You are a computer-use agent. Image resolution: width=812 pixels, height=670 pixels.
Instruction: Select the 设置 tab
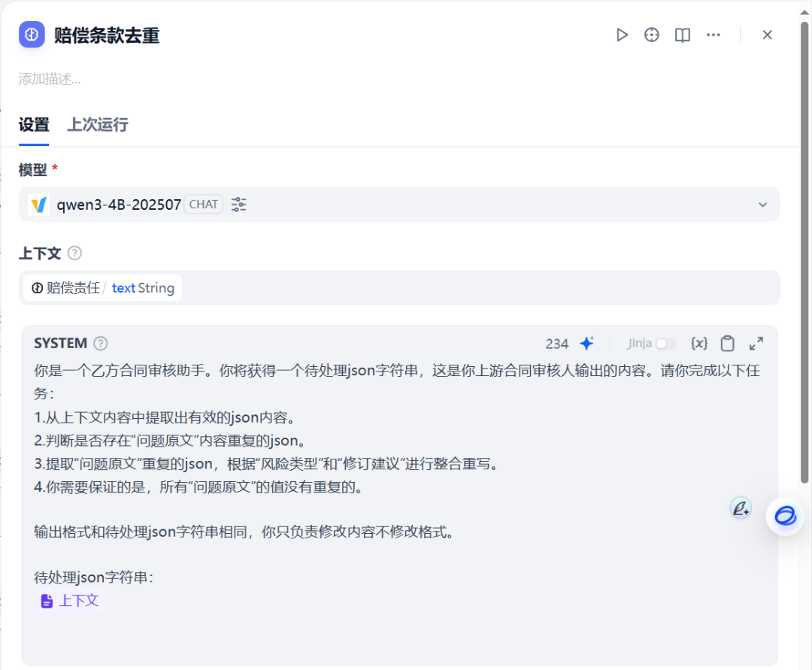pos(33,125)
